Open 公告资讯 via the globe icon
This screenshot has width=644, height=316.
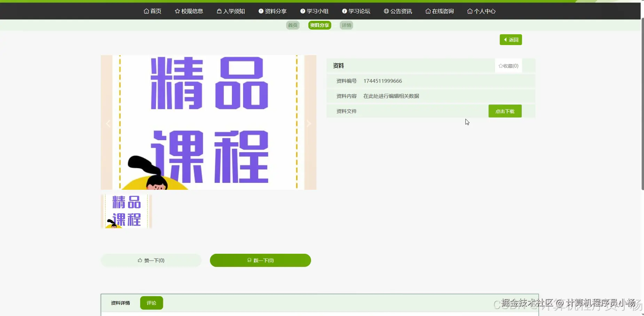coord(398,11)
